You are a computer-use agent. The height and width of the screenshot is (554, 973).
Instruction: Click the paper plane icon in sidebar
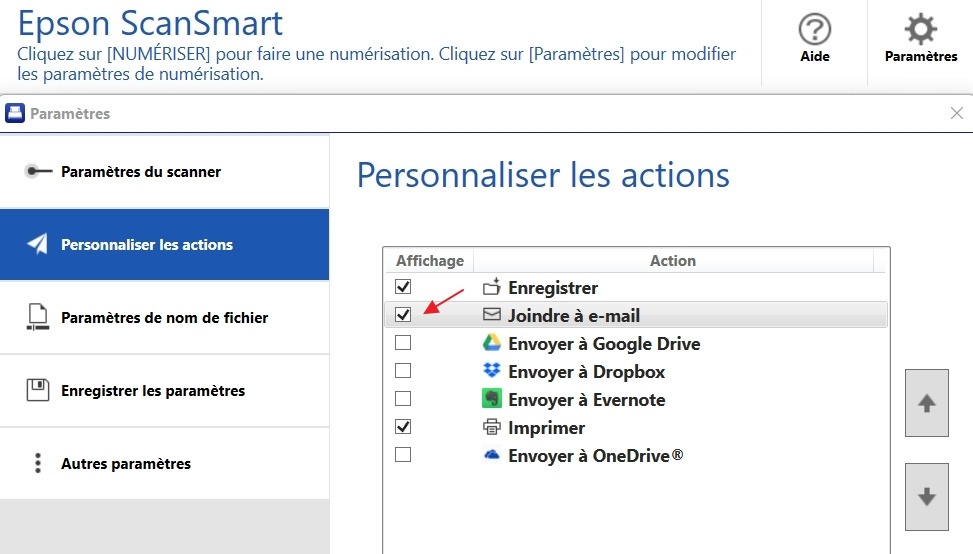(37, 244)
